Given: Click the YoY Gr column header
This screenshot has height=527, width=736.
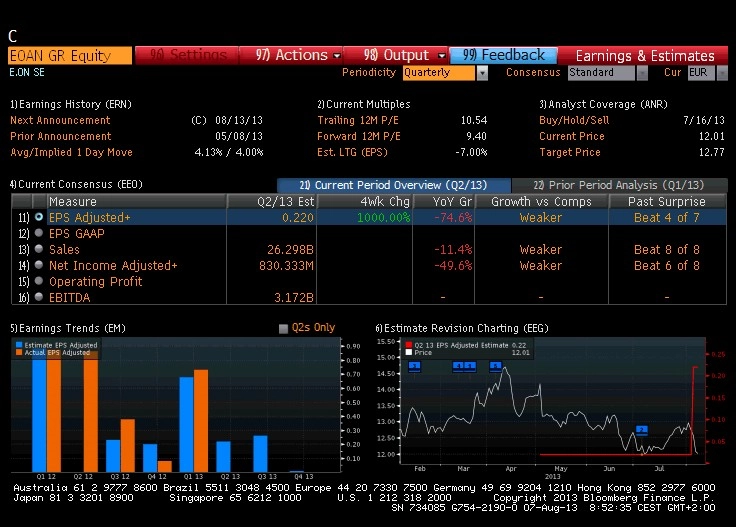Looking at the screenshot, I should 444,201.
